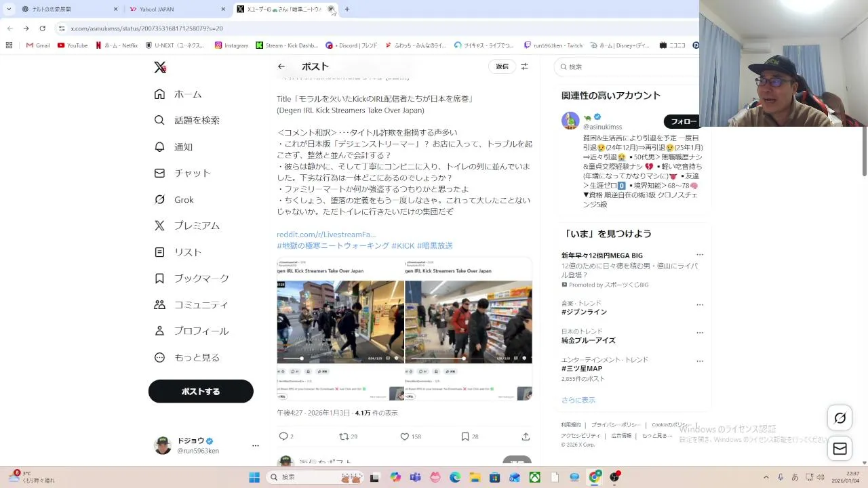This screenshot has width=868, height=488.
Task: Open right post image of store aisle
Action: (x=469, y=330)
